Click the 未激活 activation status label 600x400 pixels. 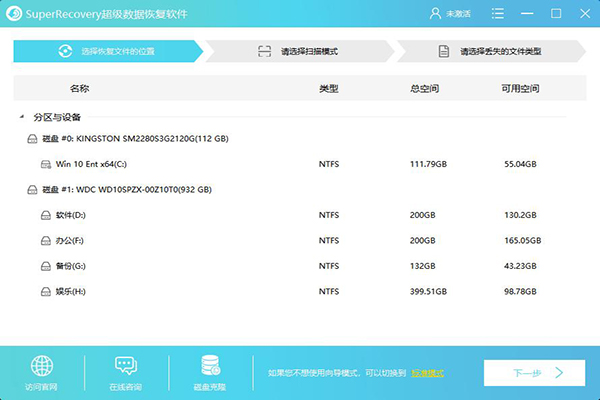pos(458,14)
